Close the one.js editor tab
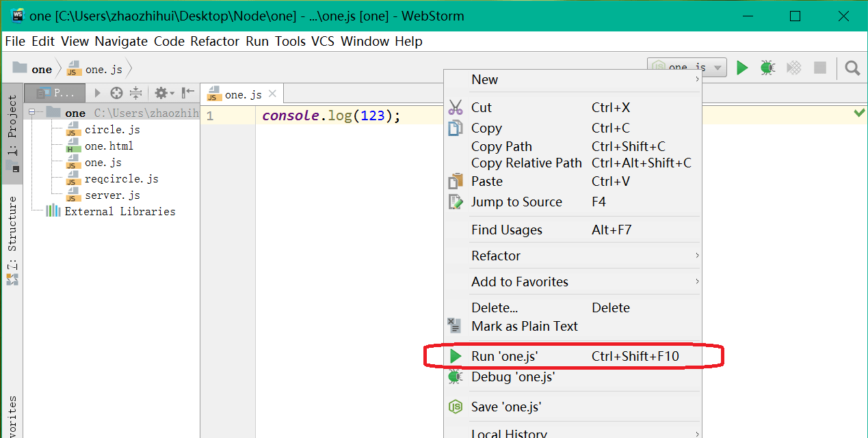868x438 pixels. click(272, 94)
